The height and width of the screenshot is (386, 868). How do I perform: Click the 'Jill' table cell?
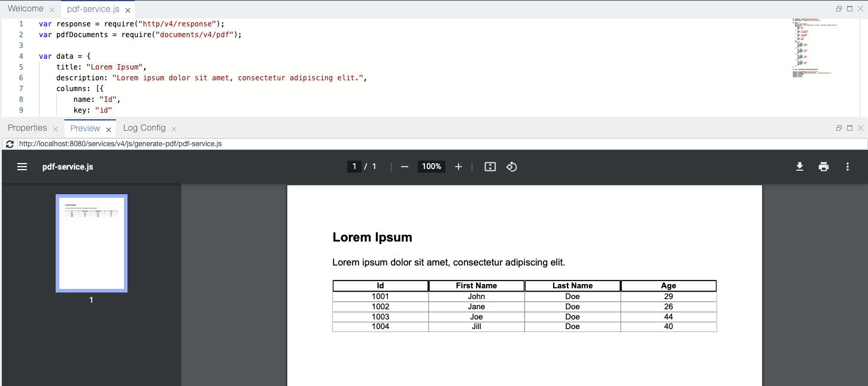coord(477,327)
